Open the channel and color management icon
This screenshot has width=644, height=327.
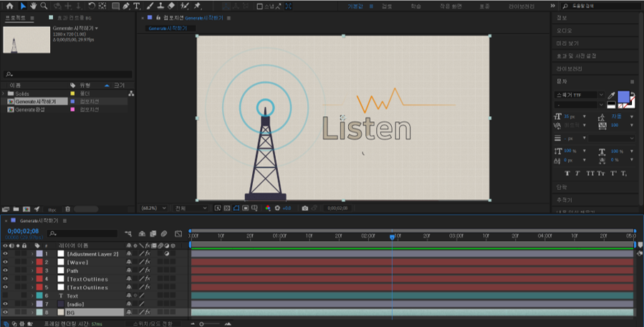tap(268, 208)
